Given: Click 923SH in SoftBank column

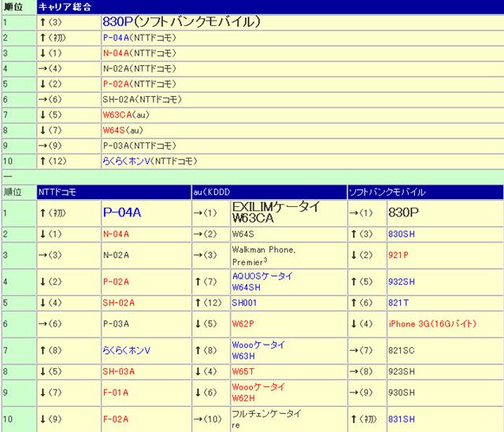Looking at the screenshot, I should point(402,371).
